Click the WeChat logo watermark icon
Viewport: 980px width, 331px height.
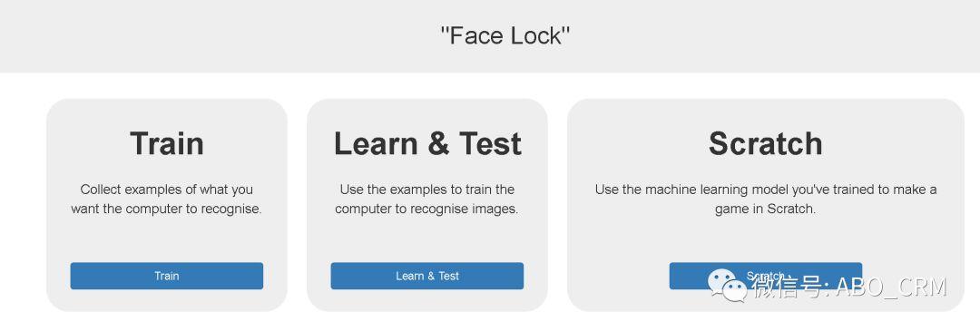(x=727, y=286)
